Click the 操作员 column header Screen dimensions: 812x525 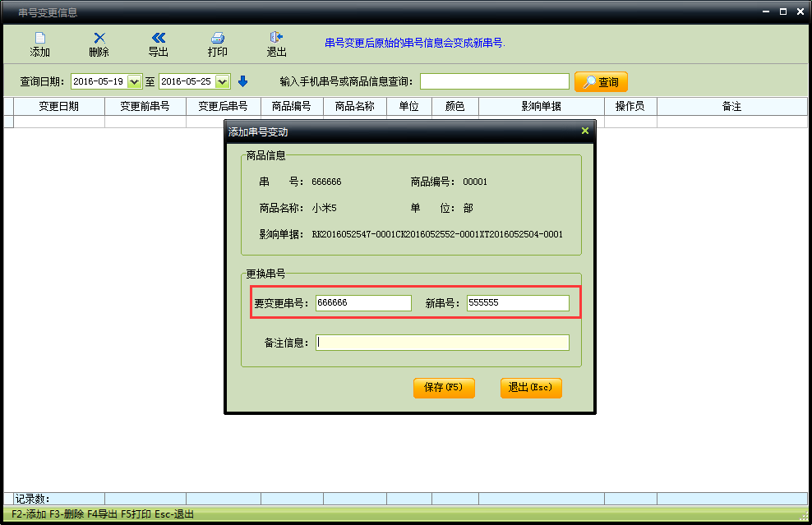[630, 106]
